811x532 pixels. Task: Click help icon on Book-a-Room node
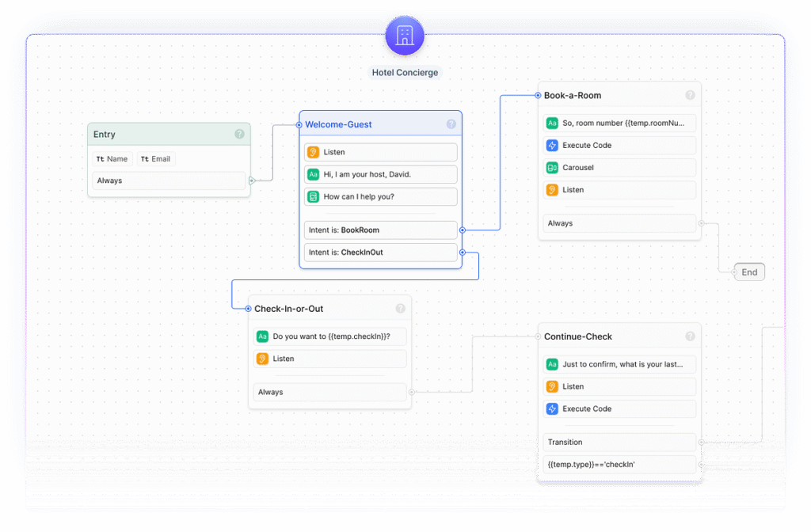pyautogui.click(x=690, y=95)
